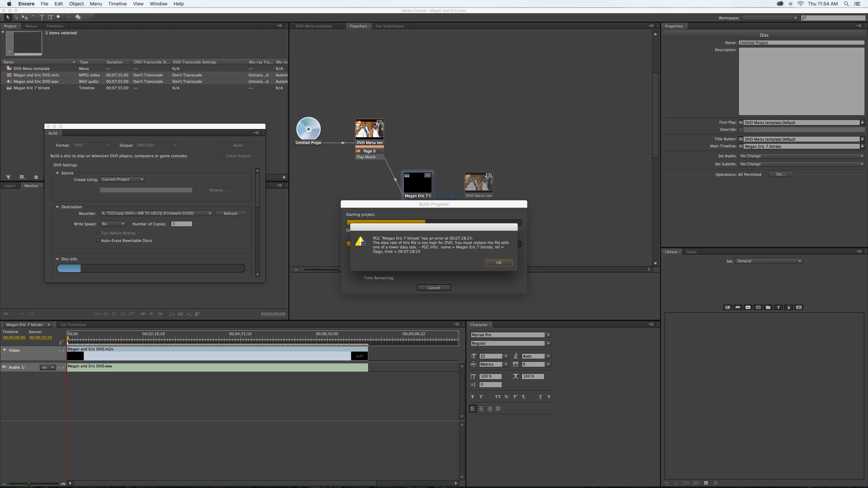Image resolution: width=868 pixels, height=488 pixels.
Task: Cancel the build progress
Action: [x=434, y=288]
